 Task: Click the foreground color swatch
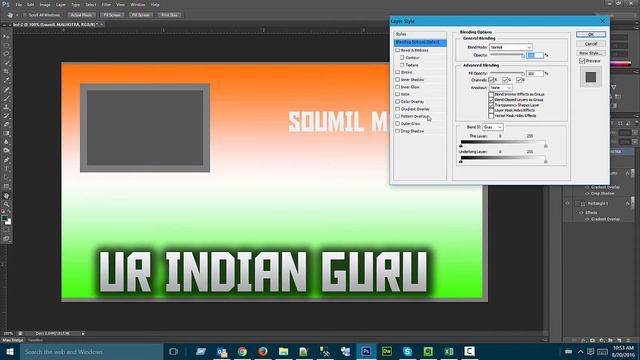coord(4,218)
